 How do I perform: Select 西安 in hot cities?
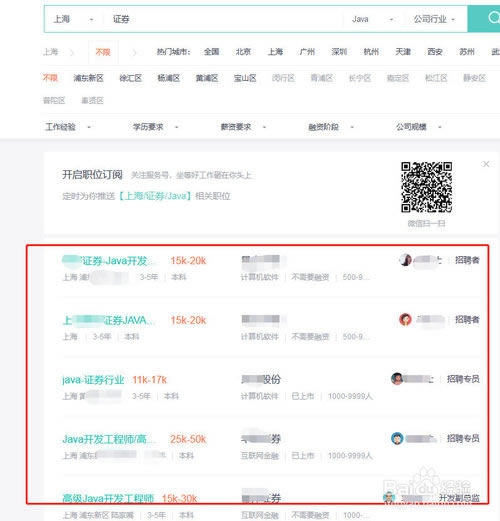(x=435, y=52)
